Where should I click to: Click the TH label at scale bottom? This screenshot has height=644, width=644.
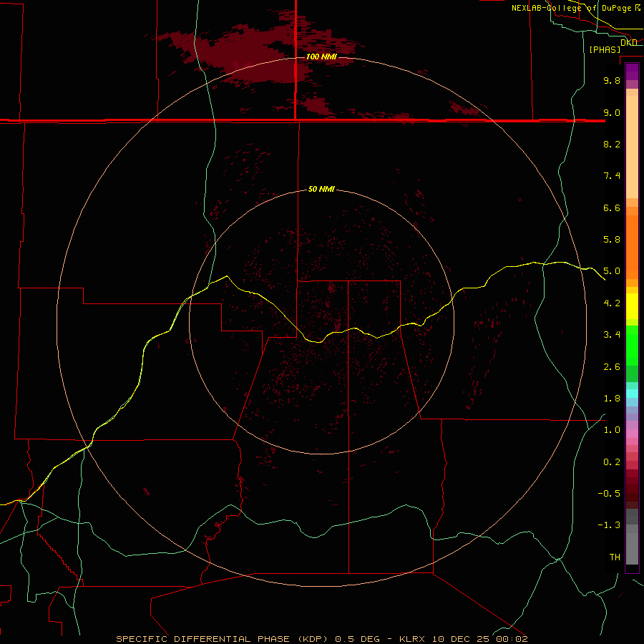(615, 557)
